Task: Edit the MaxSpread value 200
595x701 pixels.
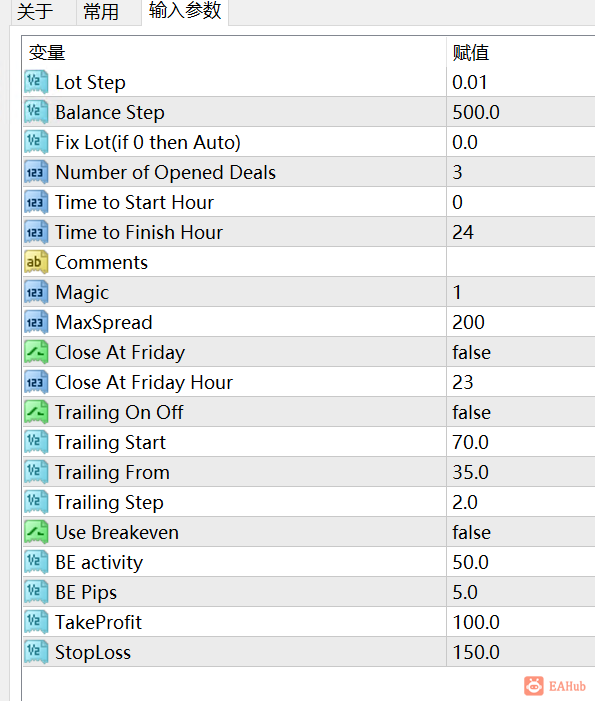Action: click(521, 322)
